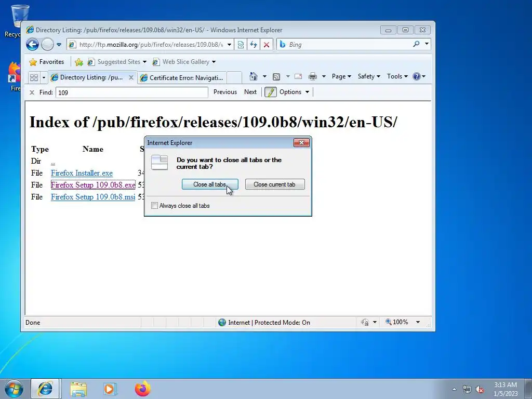Open Find bar Options dropdown
Image resolution: width=532 pixels, height=399 pixels.
tap(294, 92)
